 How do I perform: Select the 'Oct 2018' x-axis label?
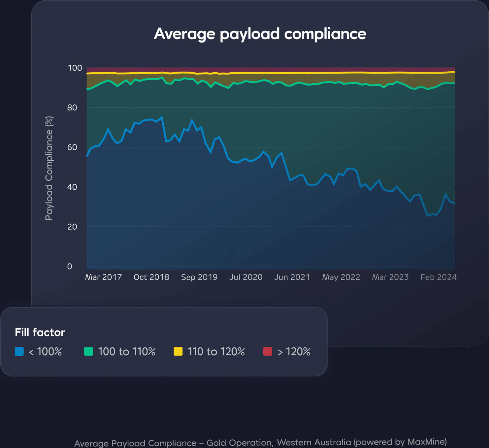pyautogui.click(x=151, y=277)
